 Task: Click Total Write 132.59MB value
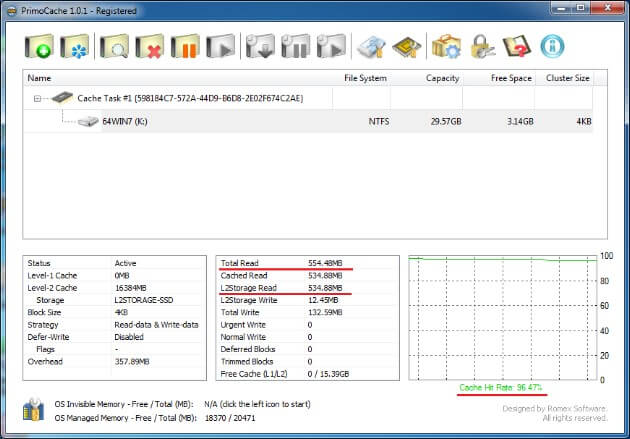coord(325,312)
